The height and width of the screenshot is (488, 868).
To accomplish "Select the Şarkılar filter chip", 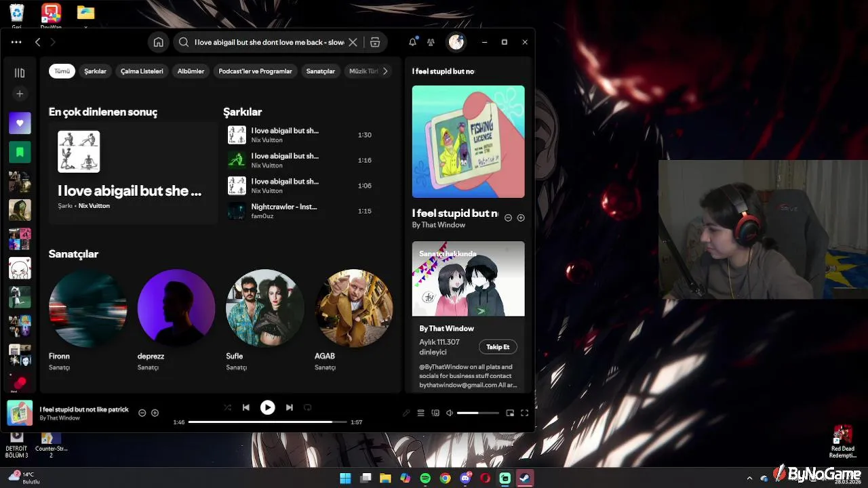I will tap(95, 71).
